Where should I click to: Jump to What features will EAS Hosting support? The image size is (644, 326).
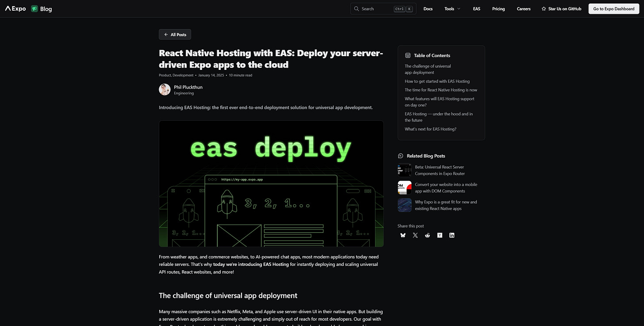point(440,102)
